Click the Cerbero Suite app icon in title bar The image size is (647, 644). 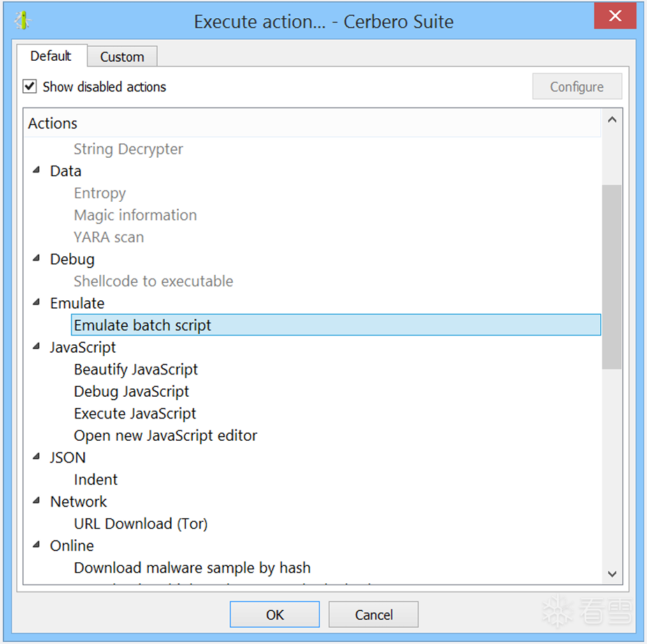(23, 21)
